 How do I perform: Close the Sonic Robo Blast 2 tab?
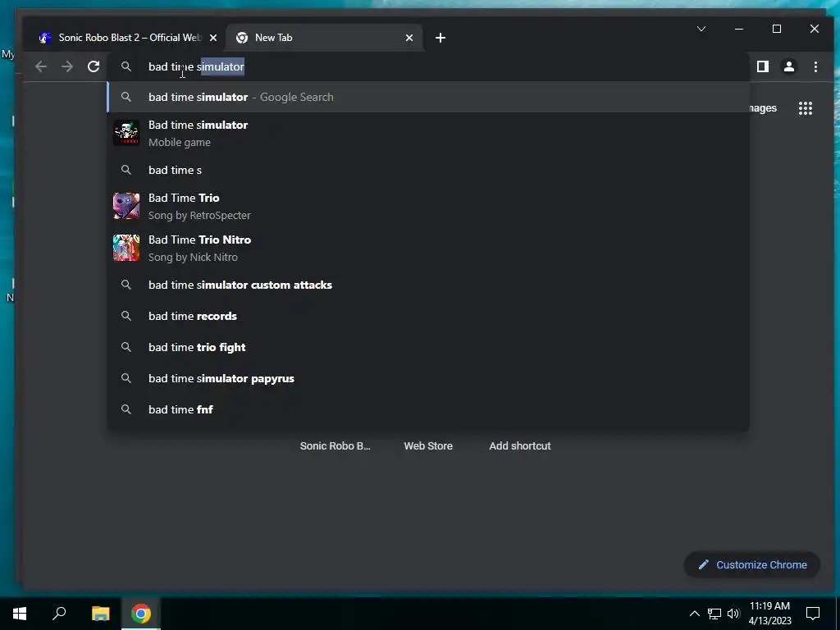tap(213, 38)
